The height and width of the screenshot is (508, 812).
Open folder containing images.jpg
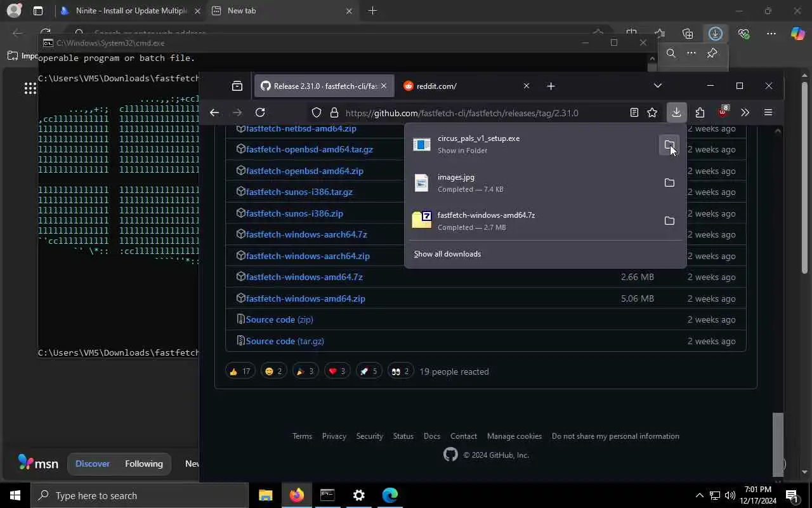click(669, 183)
